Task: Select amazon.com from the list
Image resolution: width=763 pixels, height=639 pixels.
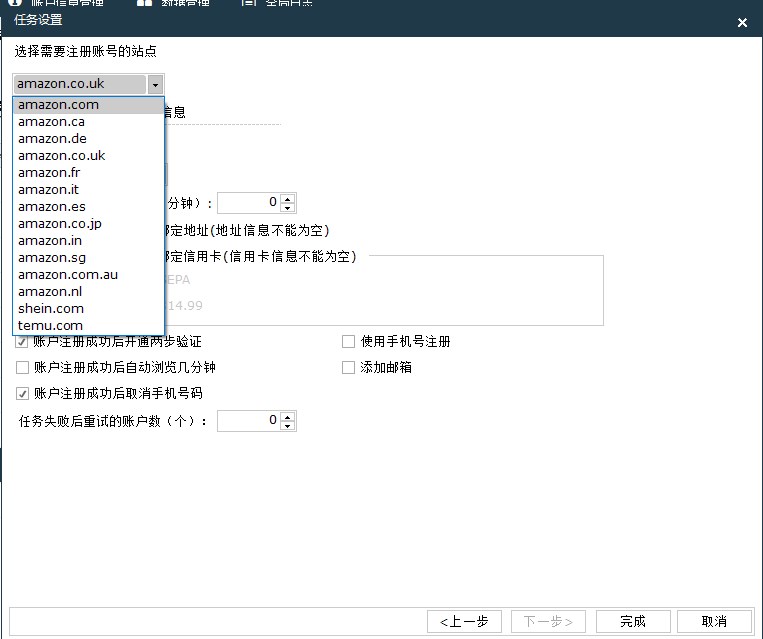Action: (88, 105)
